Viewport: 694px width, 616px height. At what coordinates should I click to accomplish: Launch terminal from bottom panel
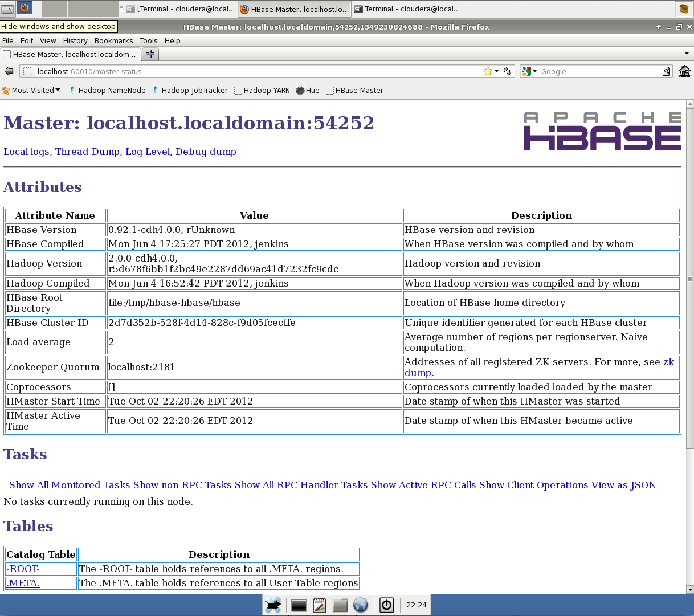(299, 605)
